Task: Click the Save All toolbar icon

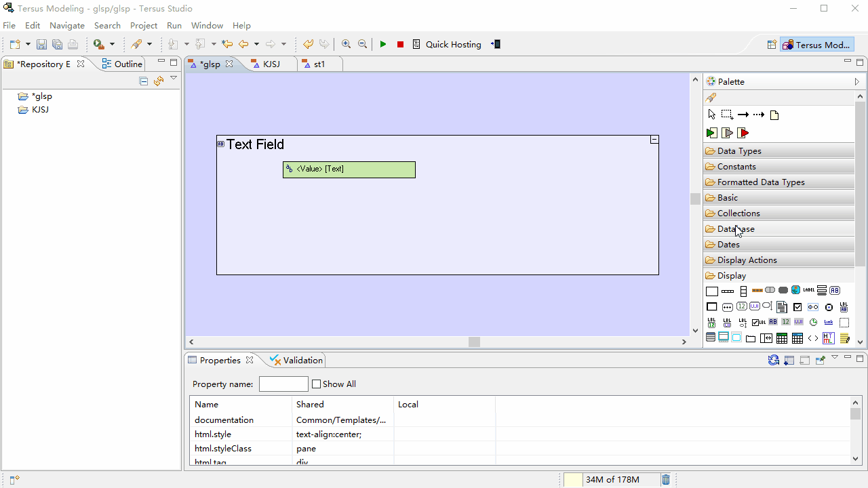Action: pos(57,45)
